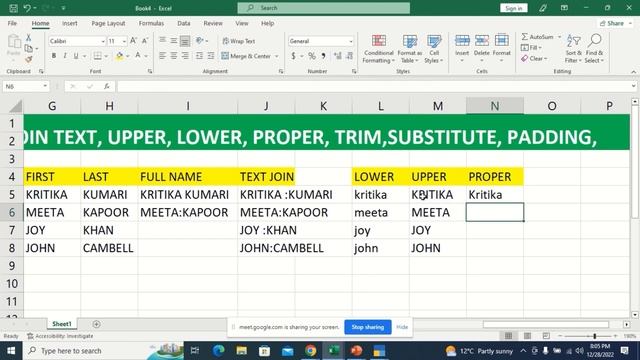Click Merge & Center button

pyautogui.click(x=246, y=56)
